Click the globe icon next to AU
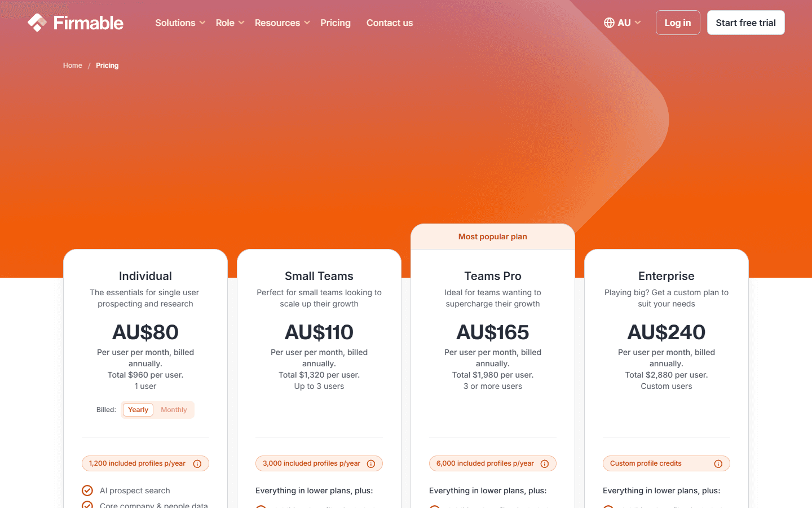This screenshot has height=508, width=812. (609, 23)
